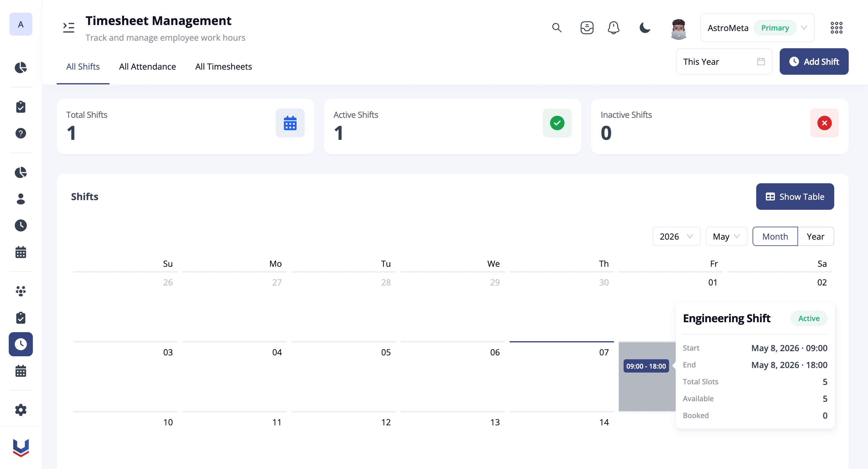This screenshot has width=868, height=469.
Task: Open the person employees sidebar icon
Action: tap(20, 199)
